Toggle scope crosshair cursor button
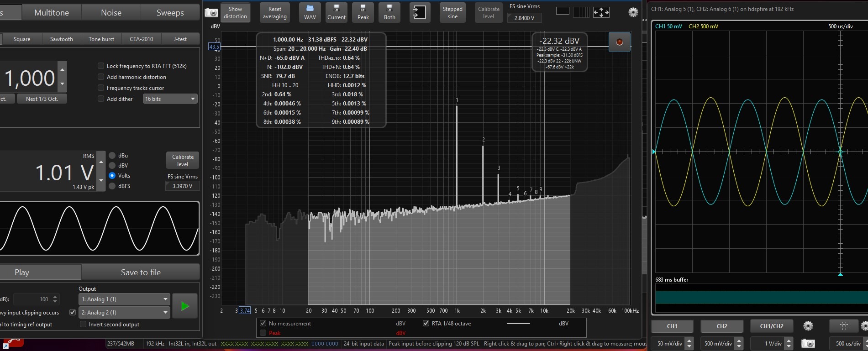 click(x=844, y=326)
